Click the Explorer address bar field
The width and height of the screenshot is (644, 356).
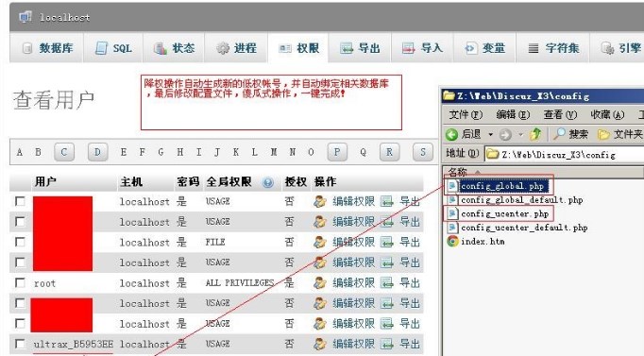[564, 154]
